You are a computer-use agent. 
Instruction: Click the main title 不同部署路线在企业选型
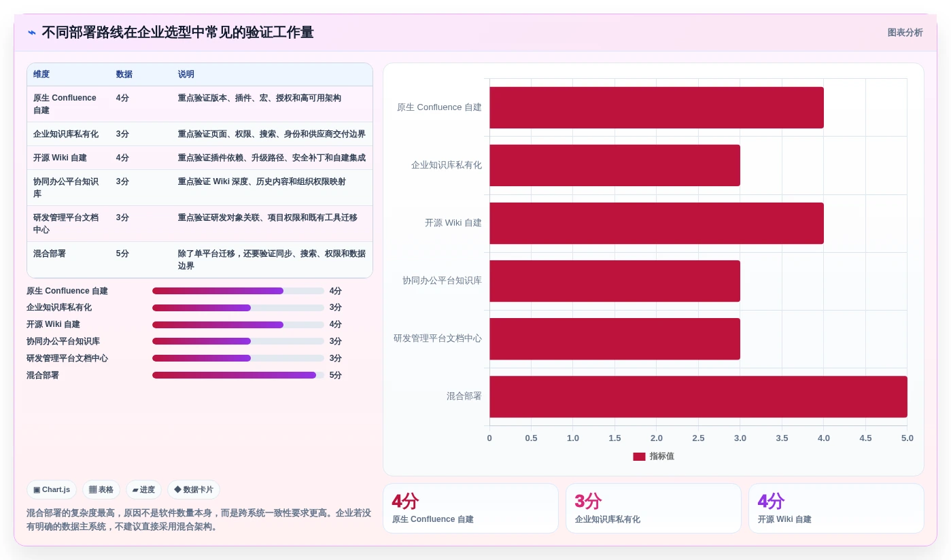[177, 33]
